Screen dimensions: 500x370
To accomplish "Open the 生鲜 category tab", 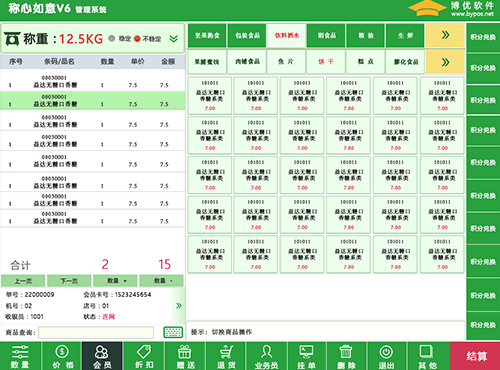I will coord(405,35).
